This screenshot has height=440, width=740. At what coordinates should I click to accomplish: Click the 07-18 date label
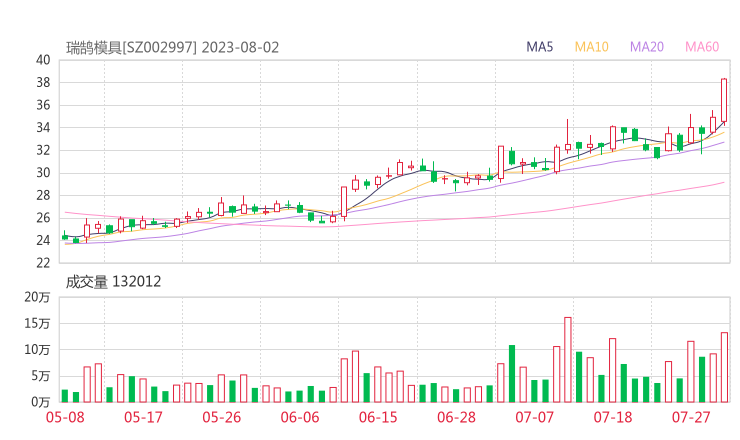[613, 417]
